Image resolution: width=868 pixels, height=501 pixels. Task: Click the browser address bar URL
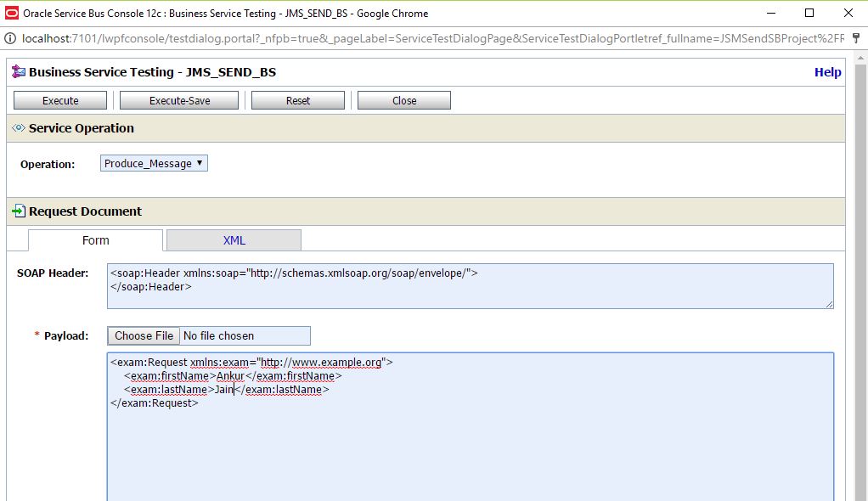[433, 38]
